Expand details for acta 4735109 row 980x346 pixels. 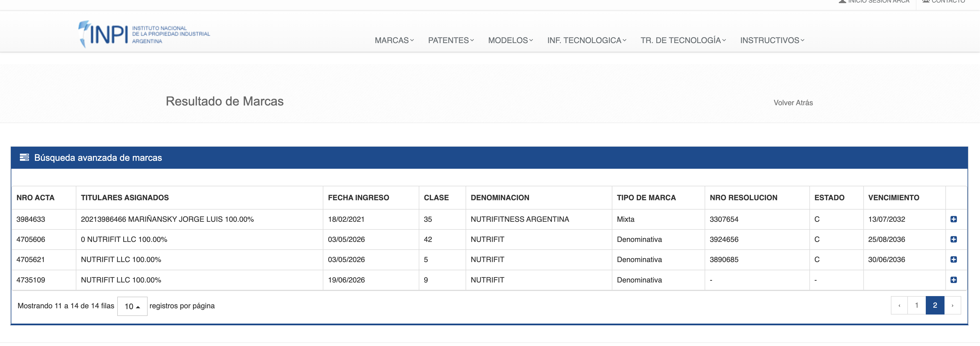[x=953, y=280]
